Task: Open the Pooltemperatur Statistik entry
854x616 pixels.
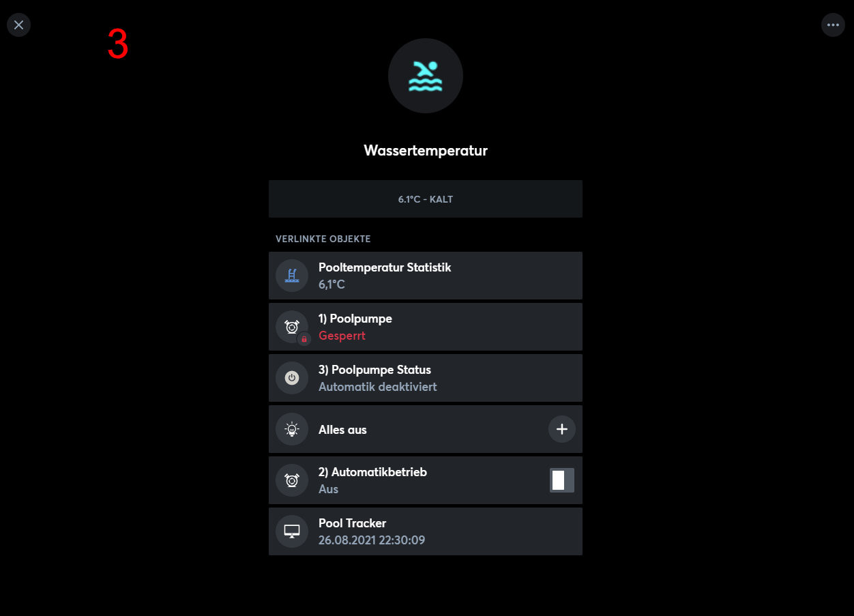Action: click(x=426, y=276)
